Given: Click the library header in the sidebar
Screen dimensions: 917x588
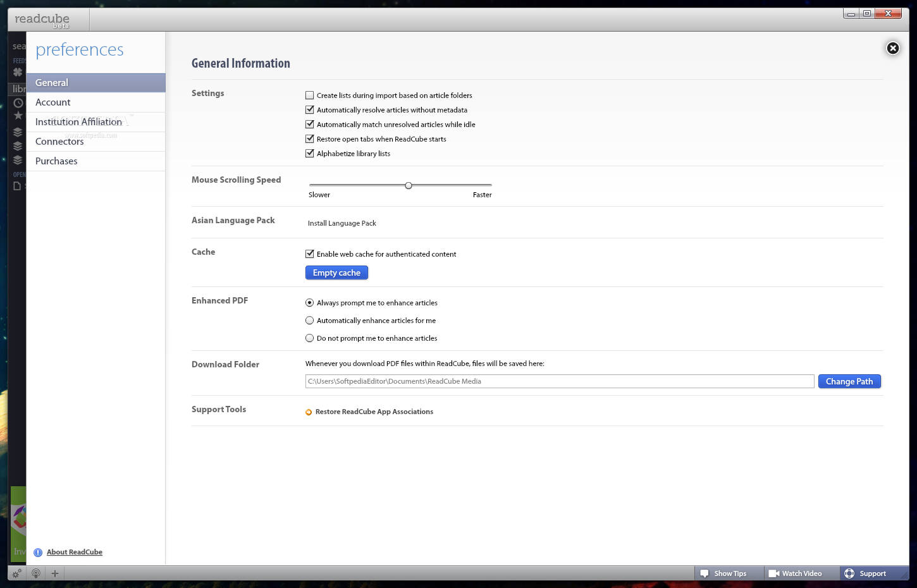Looking at the screenshot, I should coord(18,89).
